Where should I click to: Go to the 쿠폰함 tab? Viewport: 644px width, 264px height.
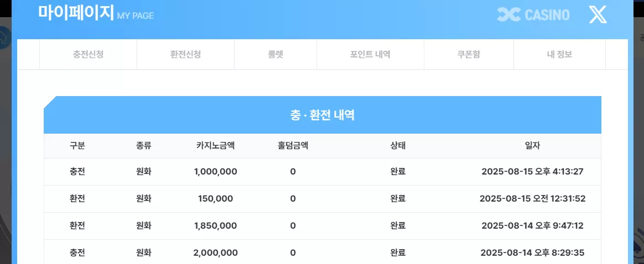(469, 55)
